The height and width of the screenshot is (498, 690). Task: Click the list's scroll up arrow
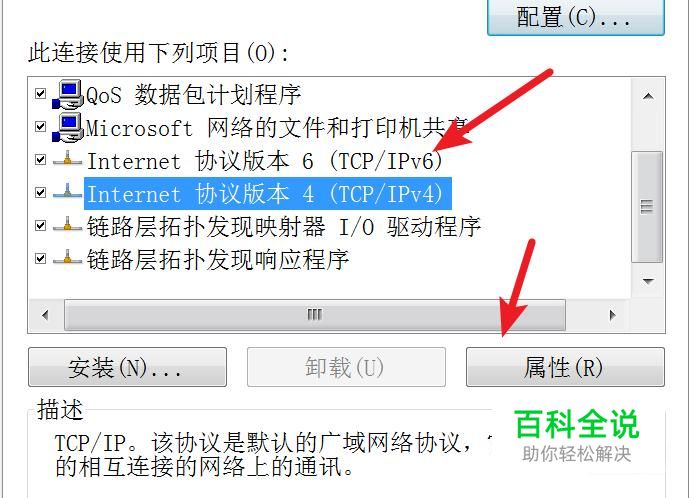647,96
